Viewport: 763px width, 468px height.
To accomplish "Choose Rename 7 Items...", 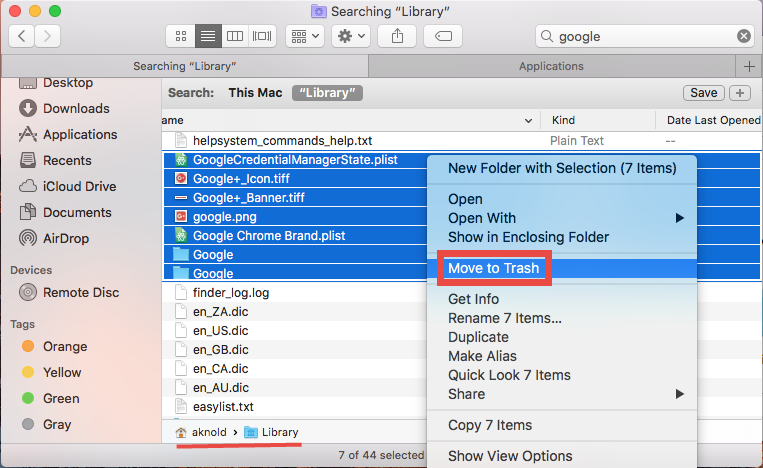I will point(562,318).
